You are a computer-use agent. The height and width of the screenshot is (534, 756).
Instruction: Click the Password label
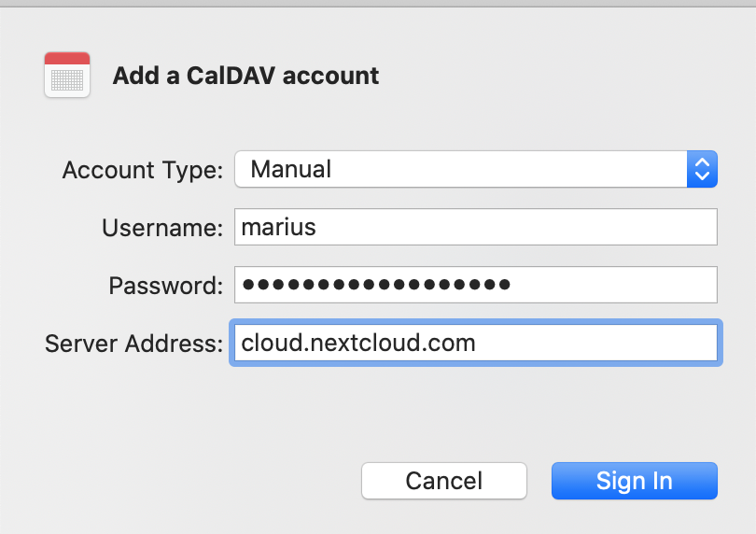(x=166, y=286)
